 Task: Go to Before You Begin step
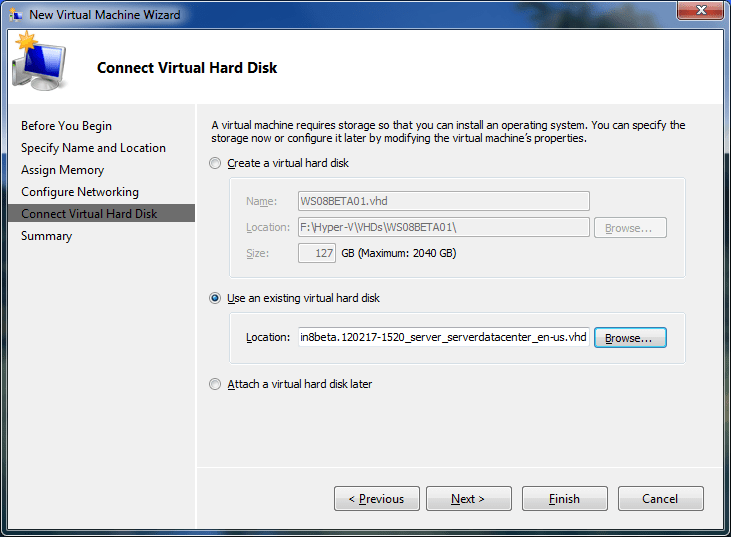[x=66, y=126]
